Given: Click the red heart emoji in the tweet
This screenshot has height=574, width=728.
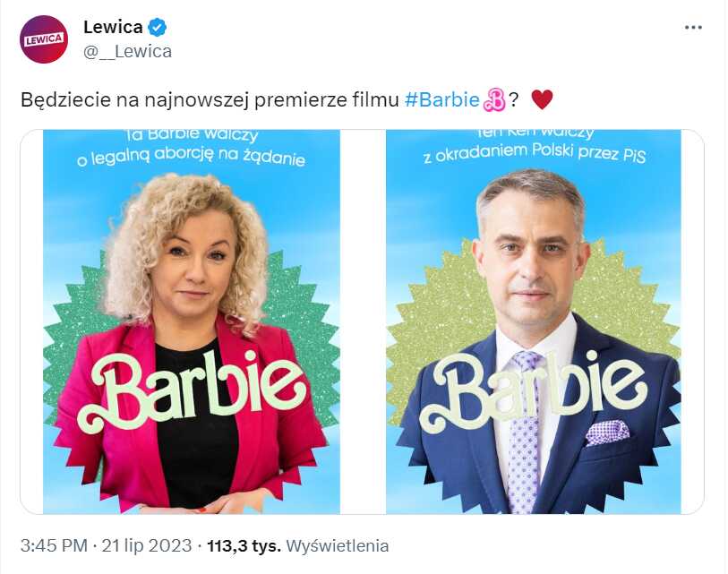Looking at the screenshot, I should (542, 99).
